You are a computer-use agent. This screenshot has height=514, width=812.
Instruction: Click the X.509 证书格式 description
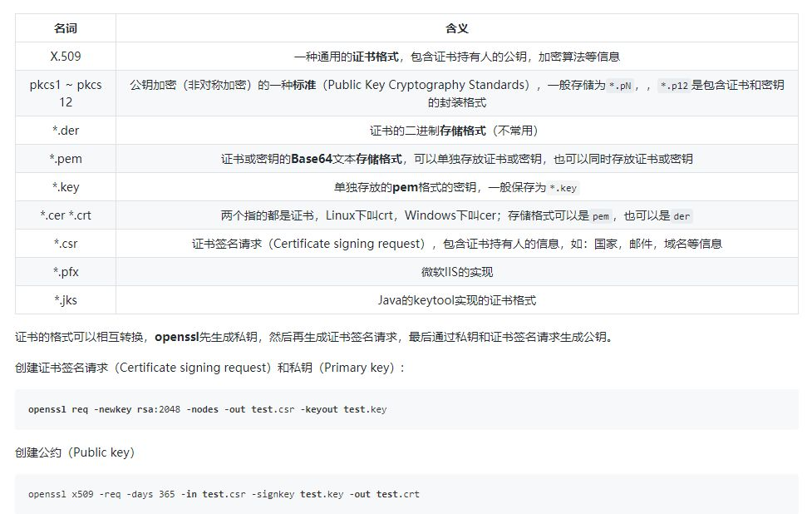[457, 56]
